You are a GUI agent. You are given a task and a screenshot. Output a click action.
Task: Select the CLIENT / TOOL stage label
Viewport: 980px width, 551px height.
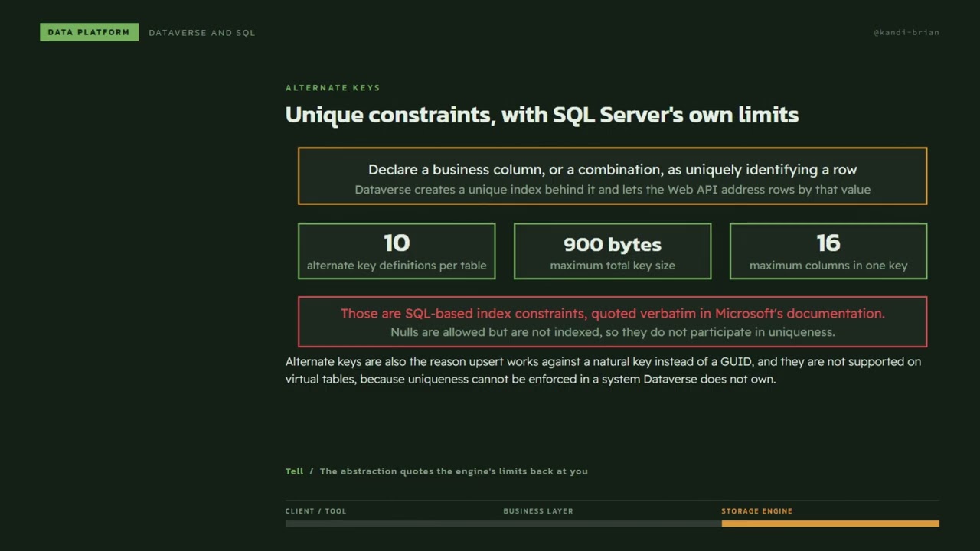click(x=315, y=511)
